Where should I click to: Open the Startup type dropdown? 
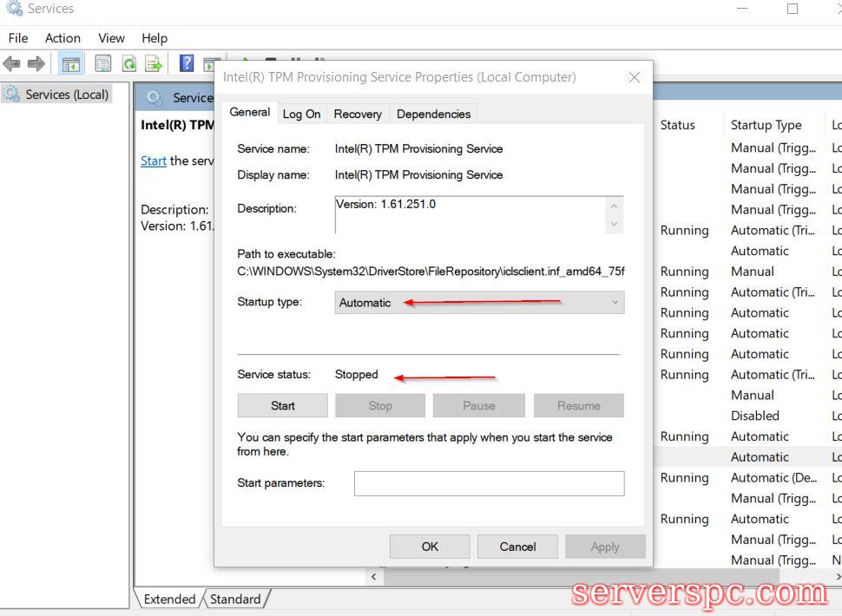click(x=479, y=303)
